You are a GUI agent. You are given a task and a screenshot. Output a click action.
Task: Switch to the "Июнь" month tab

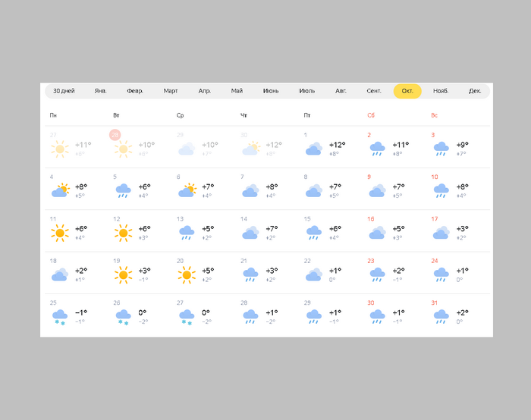tap(271, 91)
